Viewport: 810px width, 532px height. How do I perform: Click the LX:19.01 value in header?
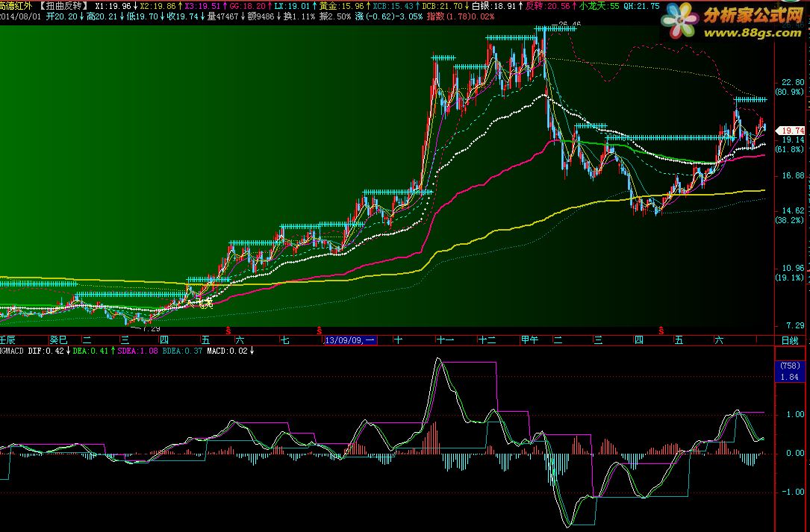(292, 6)
